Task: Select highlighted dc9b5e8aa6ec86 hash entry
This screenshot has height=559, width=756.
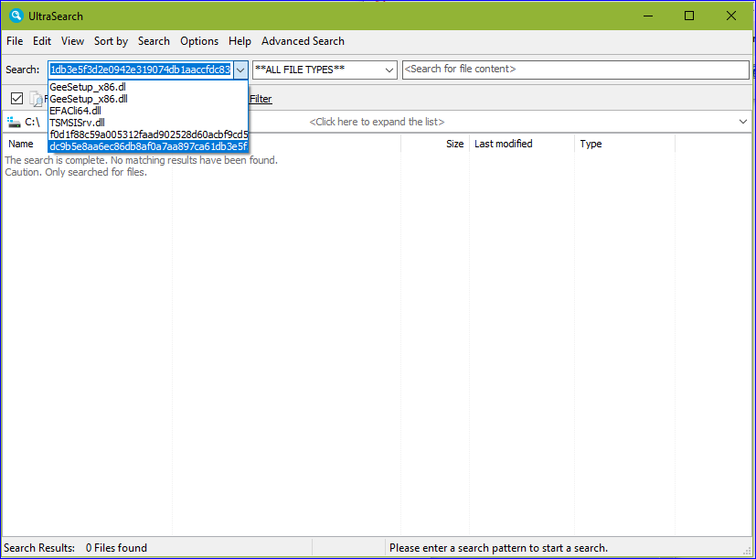Action: point(148,146)
